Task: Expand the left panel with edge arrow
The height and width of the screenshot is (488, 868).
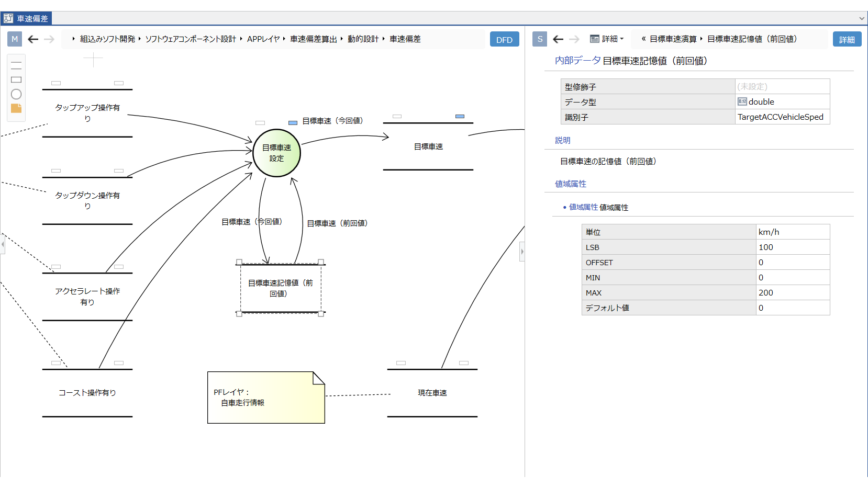Action: (x=3, y=244)
